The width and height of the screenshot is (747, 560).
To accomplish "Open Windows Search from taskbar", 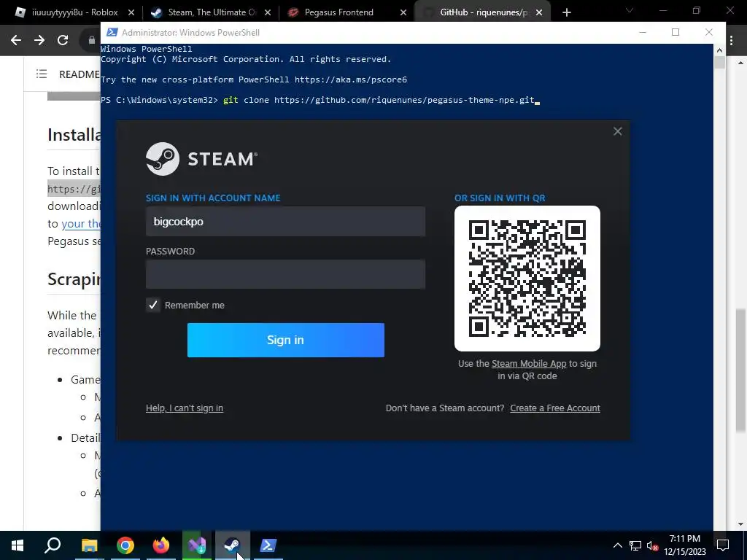I will [53, 545].
